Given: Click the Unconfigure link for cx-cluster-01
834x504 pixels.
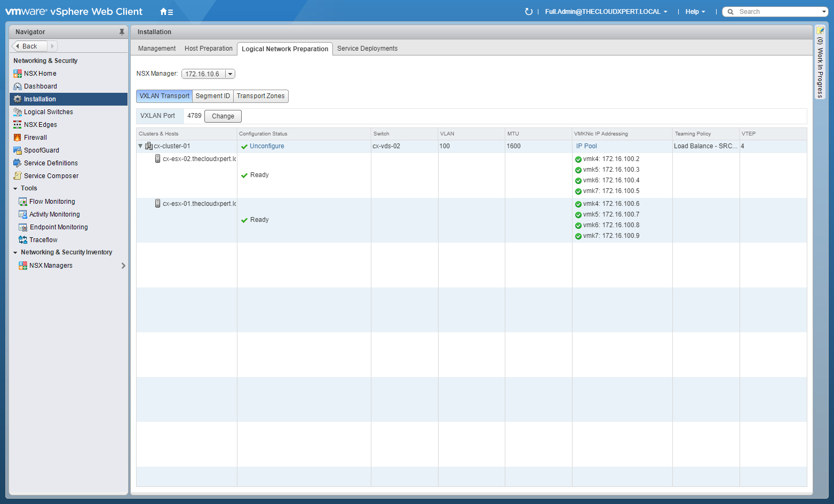Looking at the screenshot, I should click(267, 146).
